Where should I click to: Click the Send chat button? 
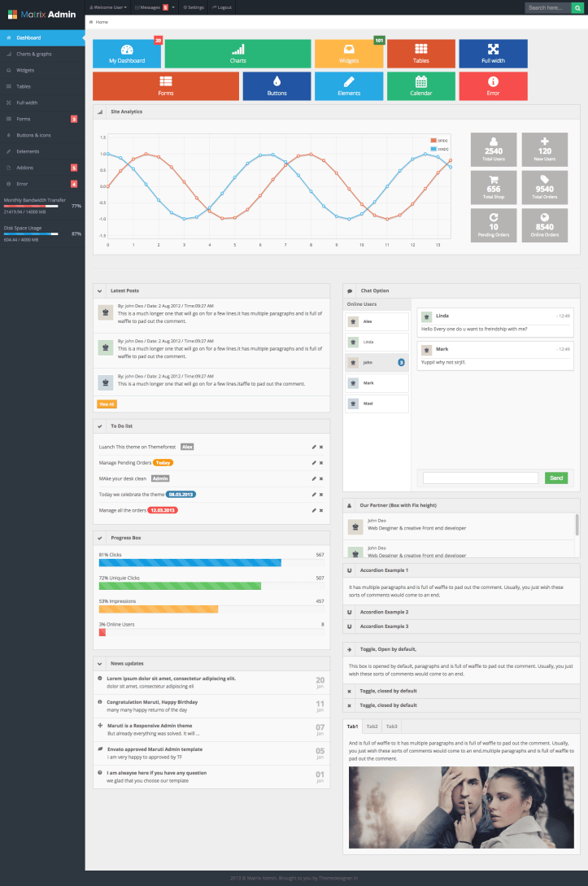click(556, 478)
